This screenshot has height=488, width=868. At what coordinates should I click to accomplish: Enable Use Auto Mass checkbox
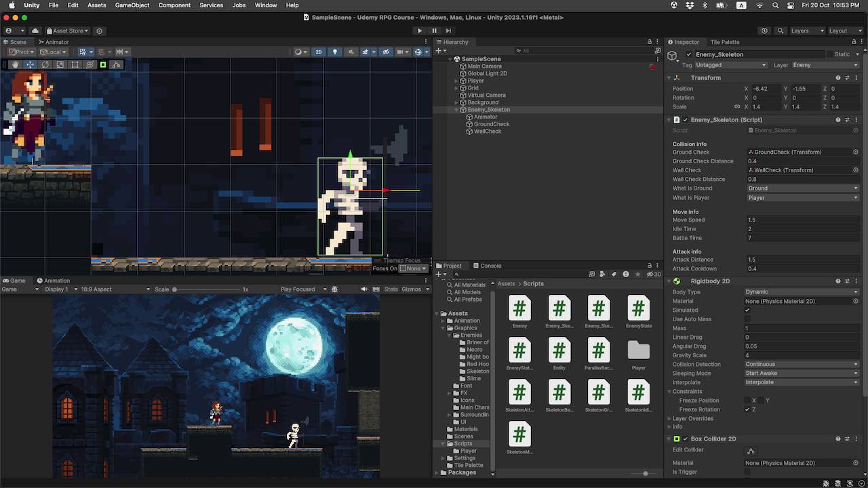point(747,319)
